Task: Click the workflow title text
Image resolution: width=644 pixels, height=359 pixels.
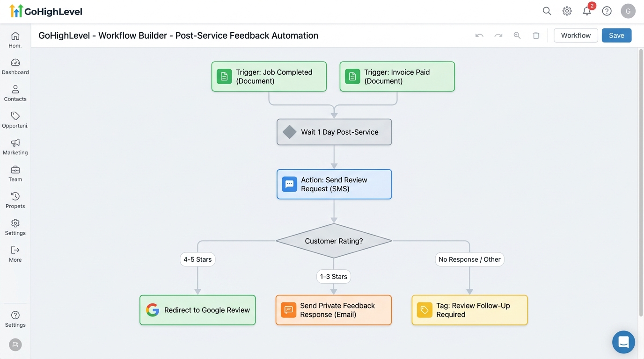Action: (178, 36)
